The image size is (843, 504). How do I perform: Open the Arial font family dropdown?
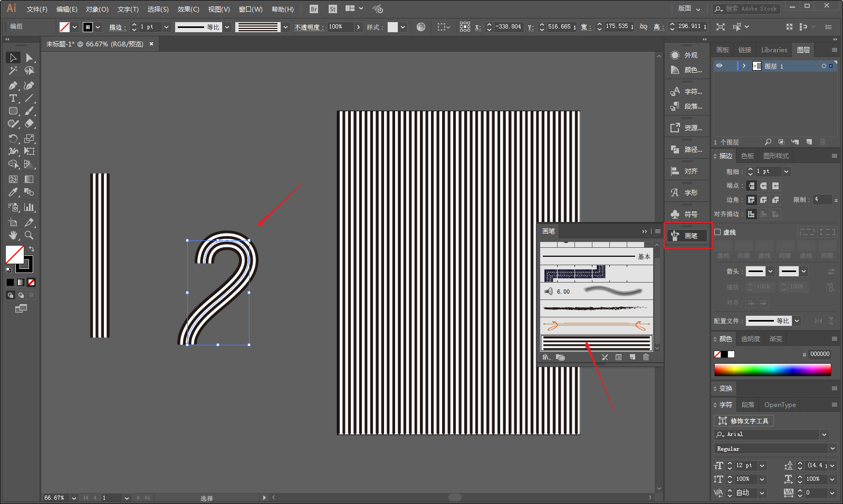(x=824, y=434)
